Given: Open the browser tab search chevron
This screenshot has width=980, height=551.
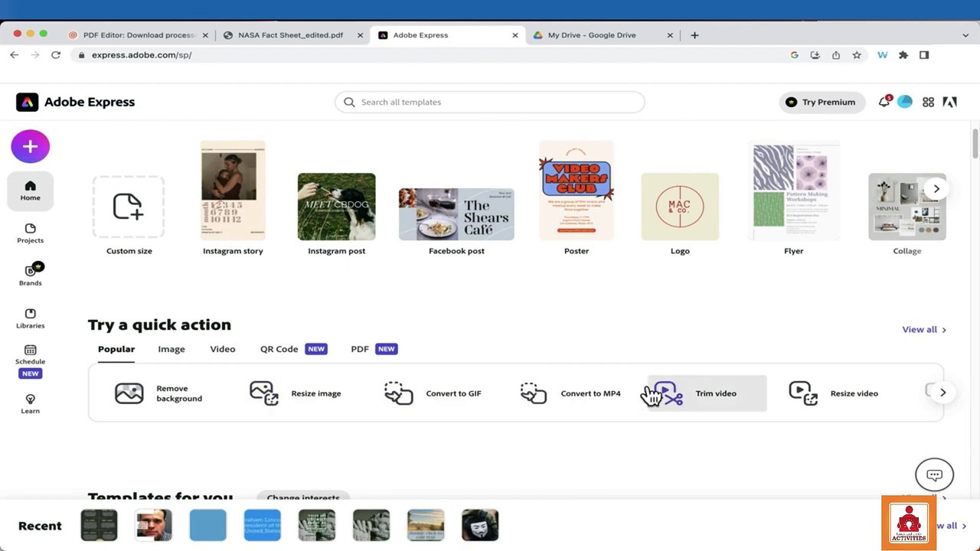Looking at the screenshot, I should 965,35.
